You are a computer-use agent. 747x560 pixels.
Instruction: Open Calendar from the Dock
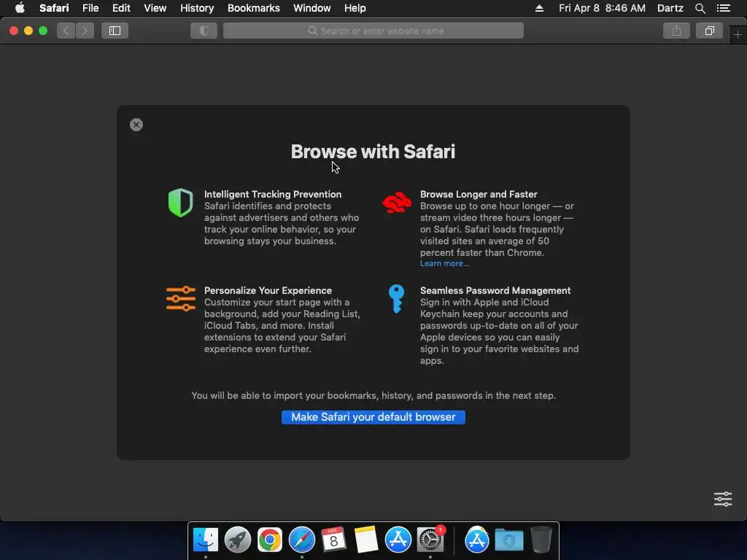coord(333,540)
